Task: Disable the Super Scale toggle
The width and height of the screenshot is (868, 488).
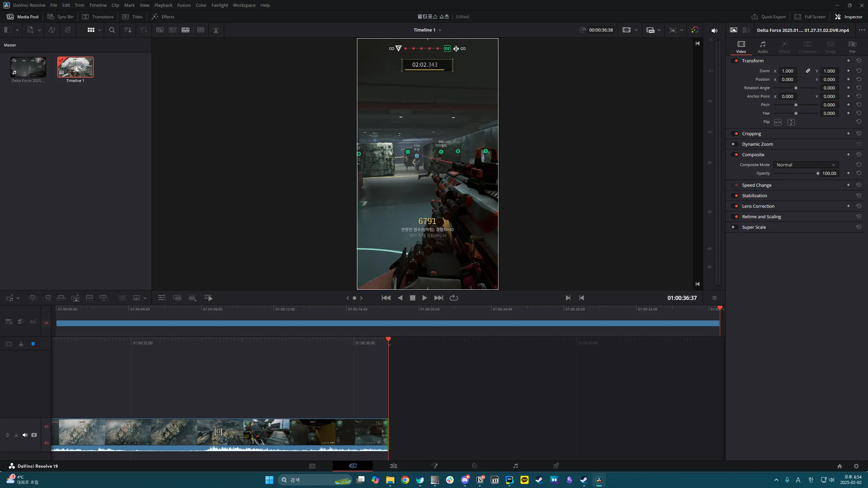Action: tap(734, 227)
